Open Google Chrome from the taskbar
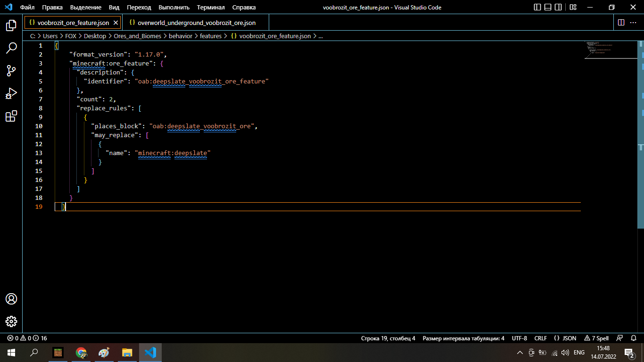 pos(81,352)
